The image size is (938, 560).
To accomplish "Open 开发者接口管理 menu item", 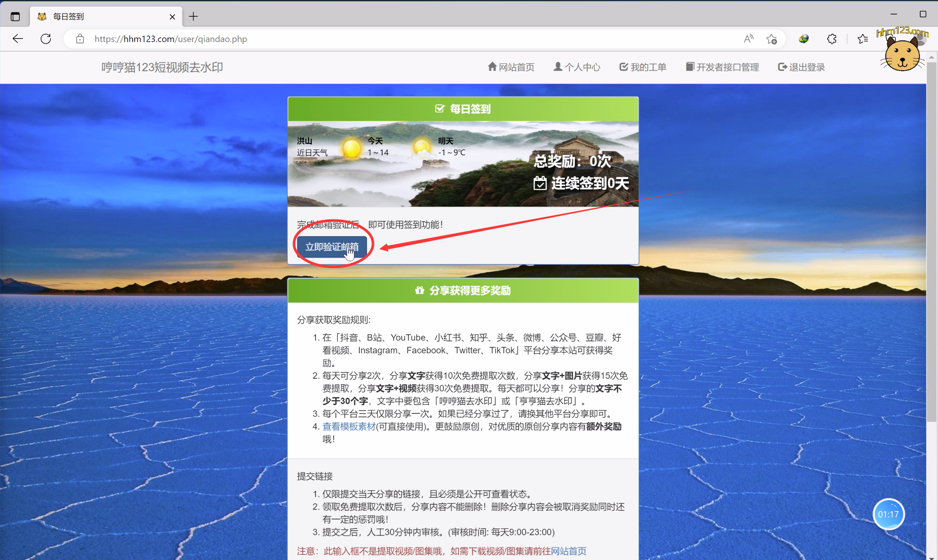I will point(722,67).
